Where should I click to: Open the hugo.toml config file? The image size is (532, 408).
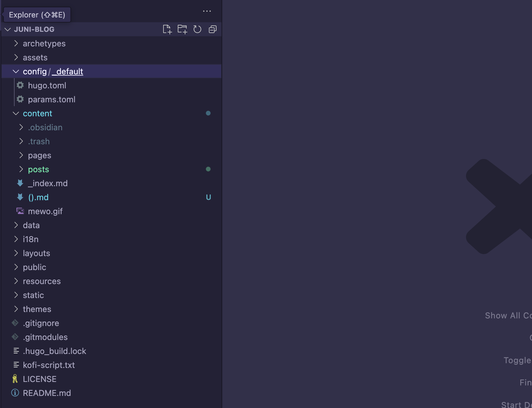[x=47, y=85]
